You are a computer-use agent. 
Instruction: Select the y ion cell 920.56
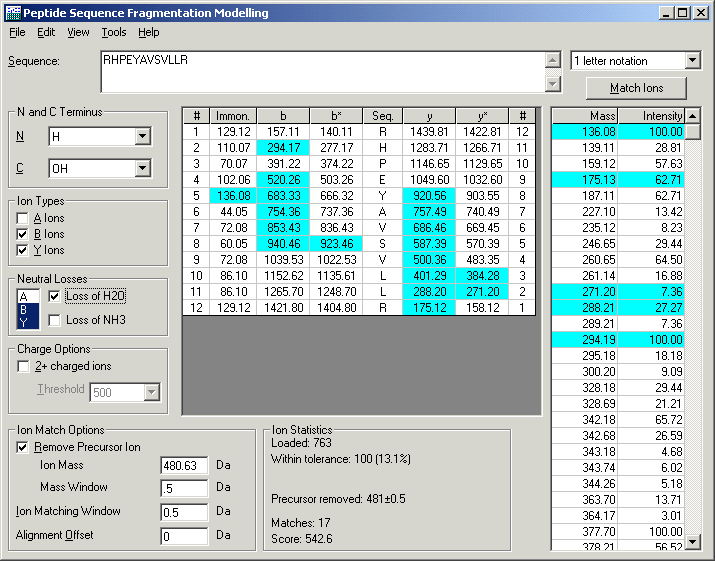pos(429,196)
